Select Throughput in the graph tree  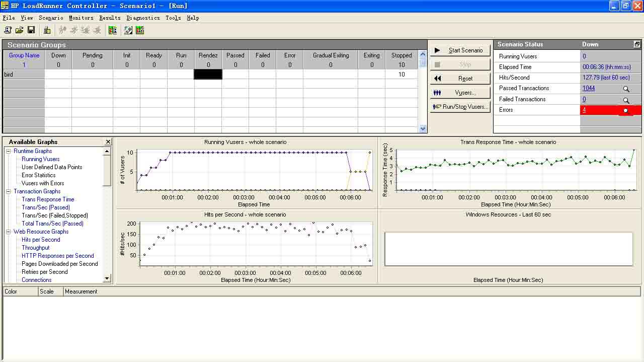point(36,248)
